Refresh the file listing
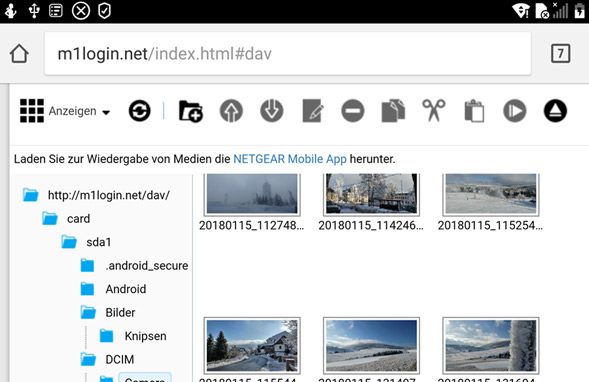The height and width of the screenshot is (382, 589). click(139, 111)
